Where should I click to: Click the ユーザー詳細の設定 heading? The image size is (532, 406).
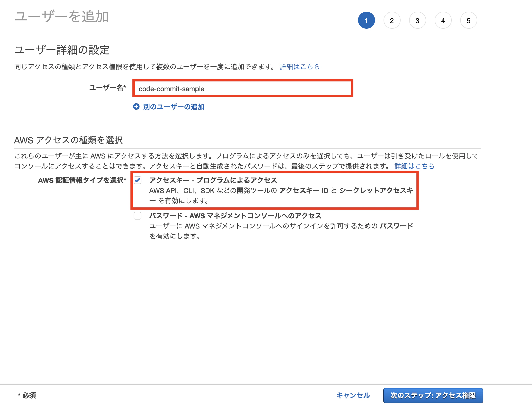[62, 50]
